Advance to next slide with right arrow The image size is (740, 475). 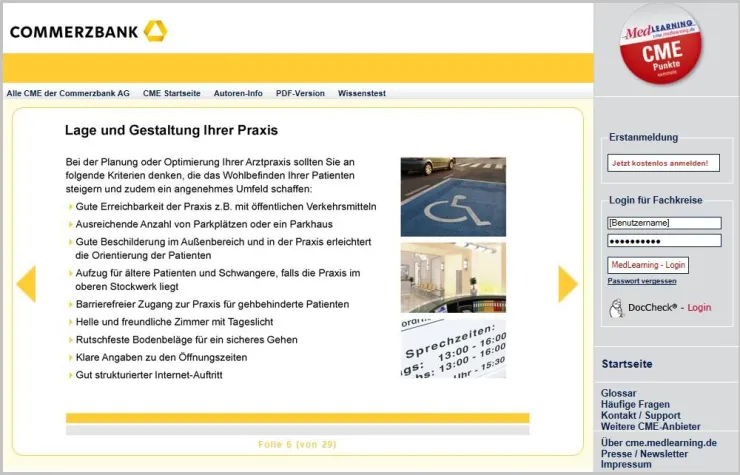tap(567, 284)
